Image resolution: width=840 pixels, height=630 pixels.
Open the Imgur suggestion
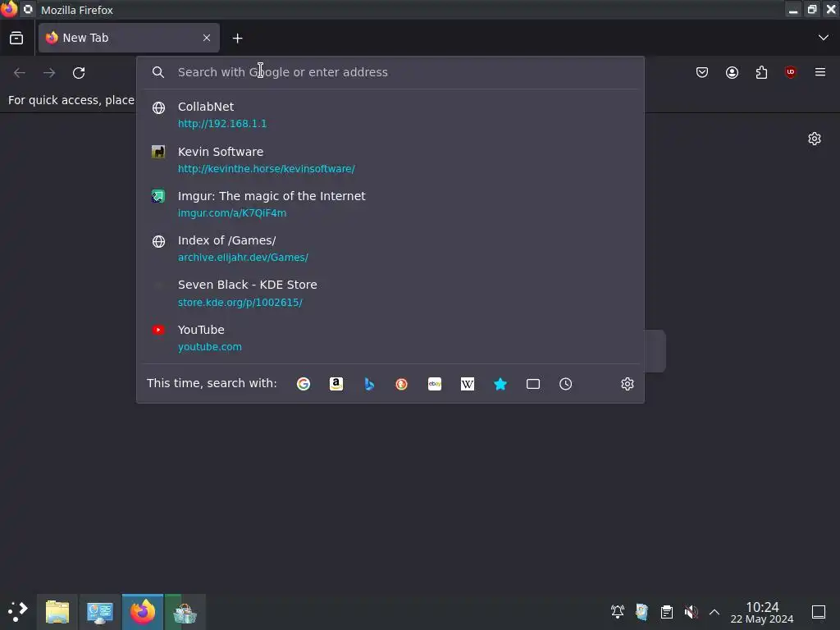point(390,204)
